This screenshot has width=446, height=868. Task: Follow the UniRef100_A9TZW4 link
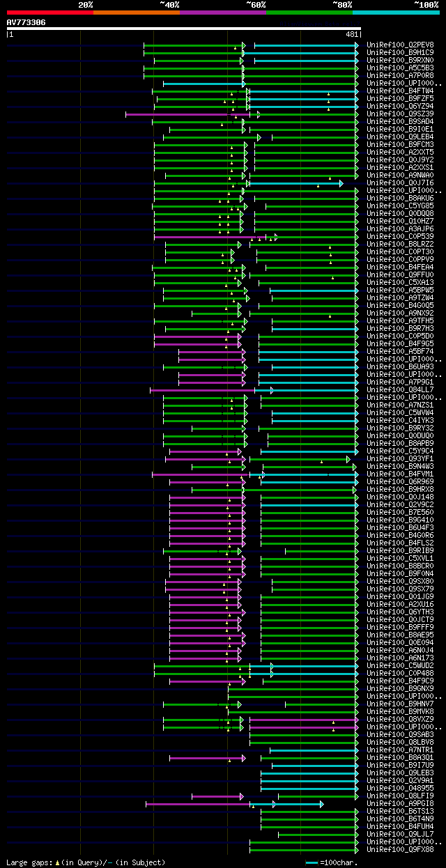click(400, 297)
